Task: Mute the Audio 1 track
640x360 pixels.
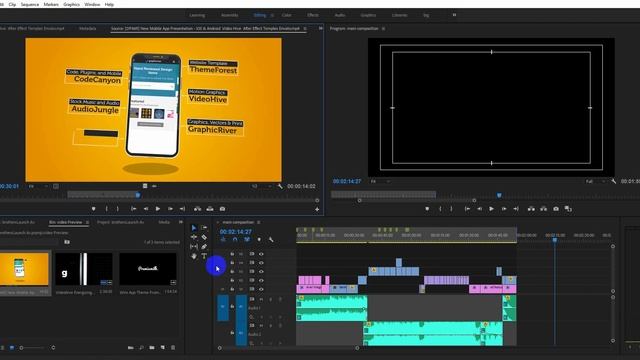Action: (x=261, y=300)
